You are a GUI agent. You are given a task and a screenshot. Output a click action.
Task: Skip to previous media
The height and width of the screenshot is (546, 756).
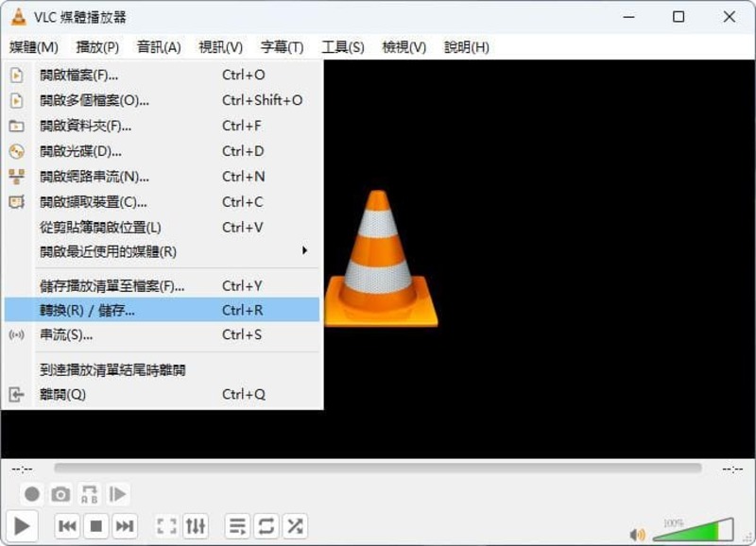pos(66,527)
